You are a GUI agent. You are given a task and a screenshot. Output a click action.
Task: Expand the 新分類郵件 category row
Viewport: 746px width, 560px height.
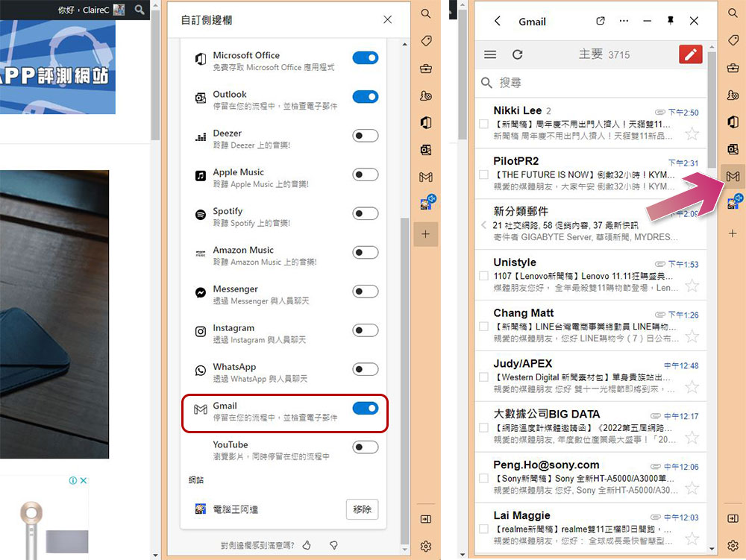[x=590, y=224]
